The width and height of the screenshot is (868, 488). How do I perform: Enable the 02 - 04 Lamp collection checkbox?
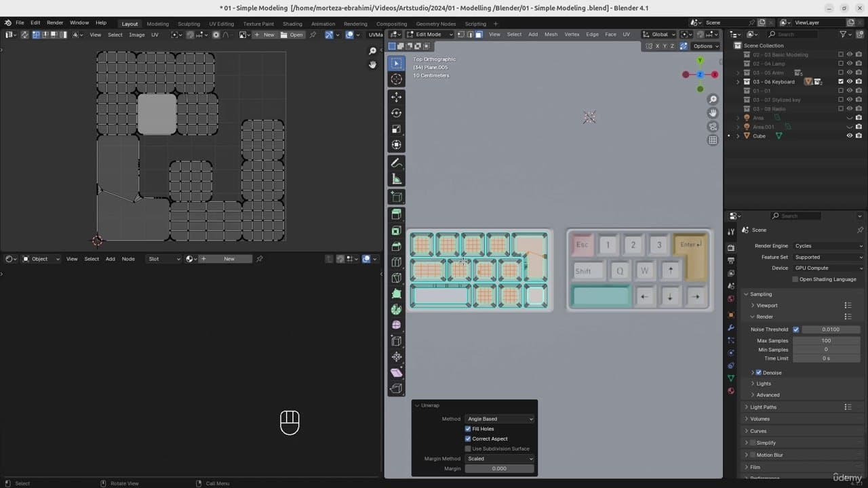pyautogui.click(x=841, y=64)
